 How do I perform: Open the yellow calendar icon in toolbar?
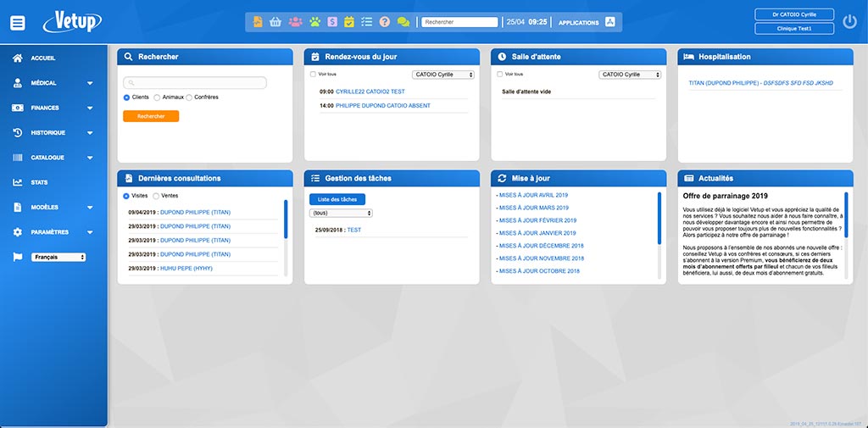(348, 22)
